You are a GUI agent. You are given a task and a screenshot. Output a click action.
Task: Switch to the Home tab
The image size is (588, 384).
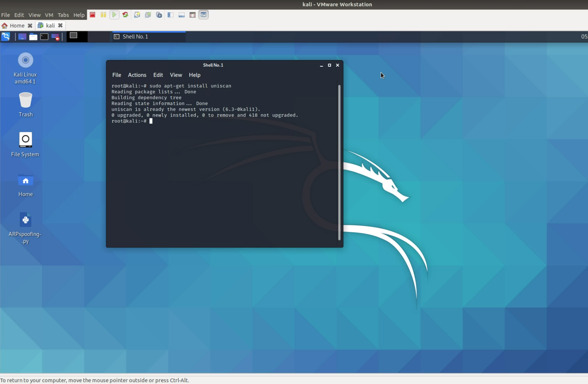pos(17,25)
